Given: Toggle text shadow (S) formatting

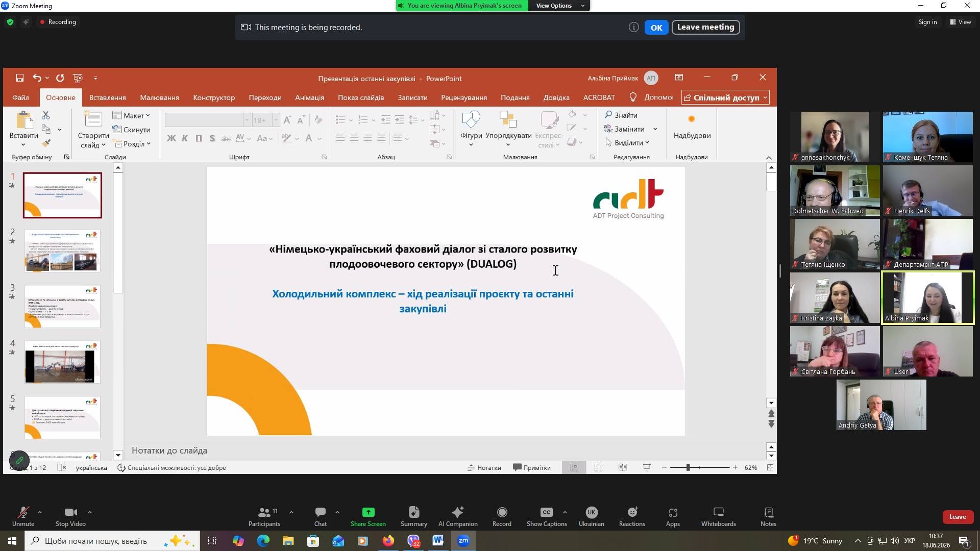Looking at the screenshot, I should click(x=212, y=138).
